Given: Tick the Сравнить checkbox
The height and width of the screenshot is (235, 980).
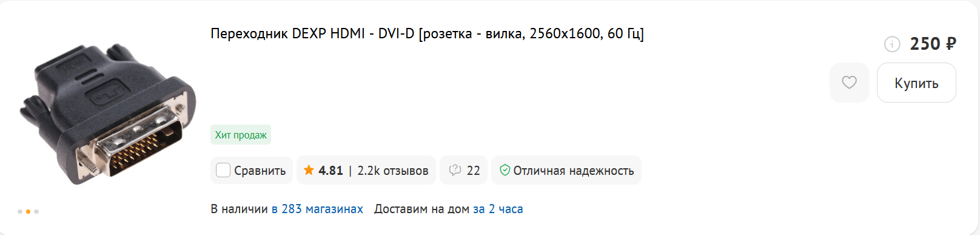Looking at the screenshot, I should point(223,170).
